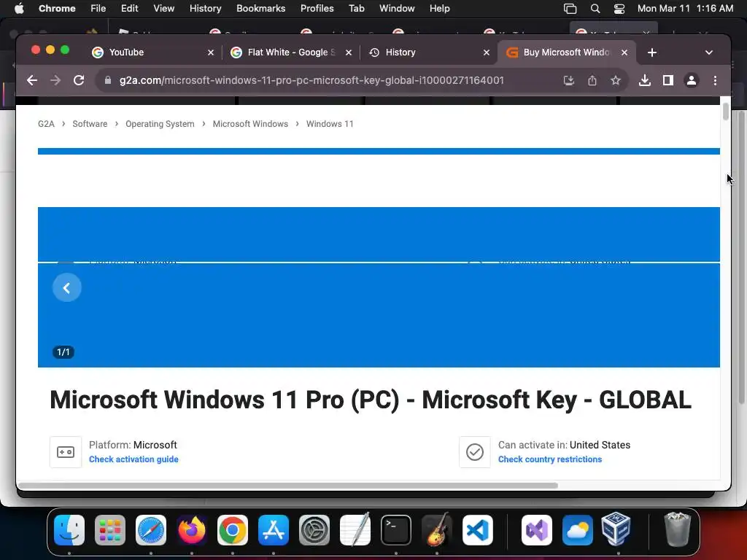Toggle Chrome side panel icon
The width and height of the screenshot is (747, 560).
668,80
